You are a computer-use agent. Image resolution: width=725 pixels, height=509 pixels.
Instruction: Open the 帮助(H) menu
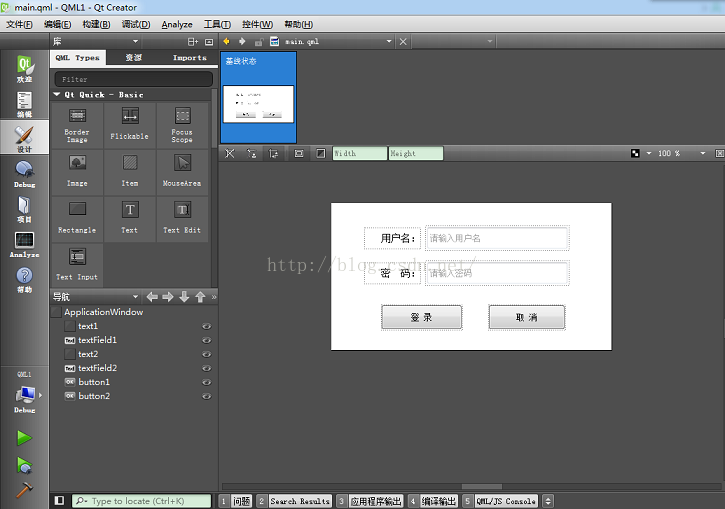click(299, 25)
